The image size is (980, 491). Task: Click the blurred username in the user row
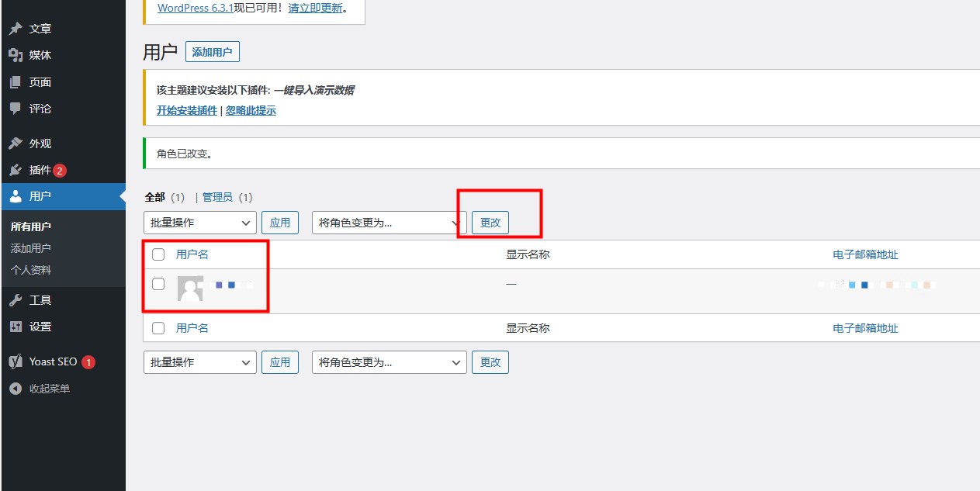tap(230, 285)
